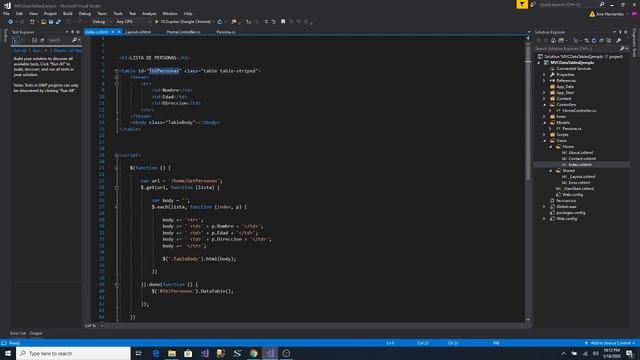Select Persona.cs in Solution Explorer tree
640x360 pixels.
(x=571, y=129)
